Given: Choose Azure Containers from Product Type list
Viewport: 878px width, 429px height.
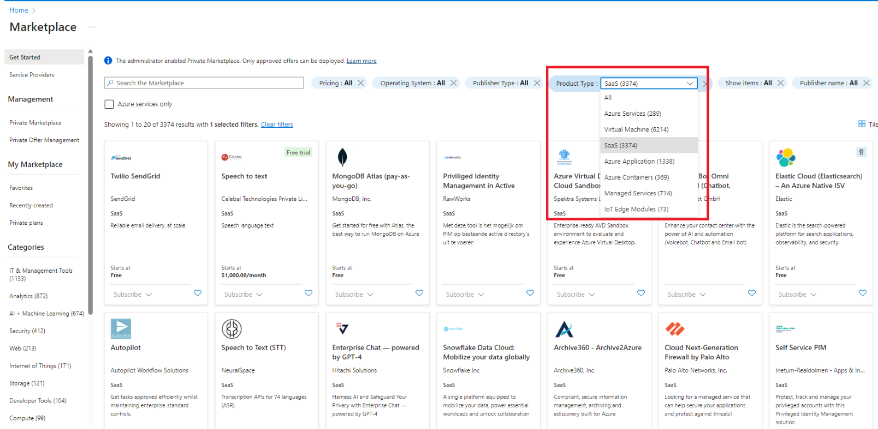Looking at the screenshot, I should tap(637, 177).
